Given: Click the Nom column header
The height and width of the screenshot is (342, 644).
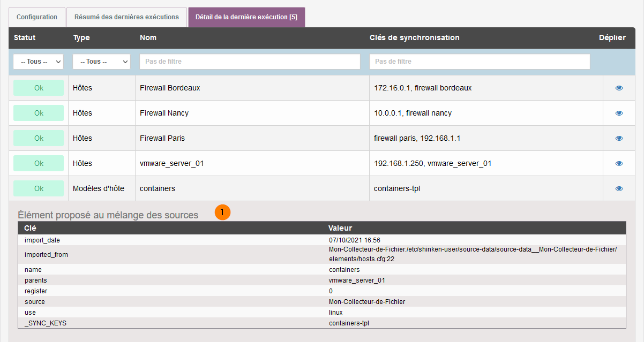Looking at the screenshot, I should coord(148,38).
